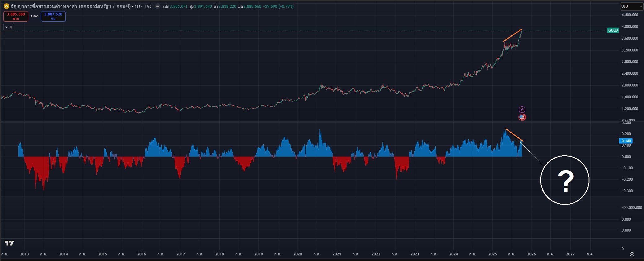Click the -0.200 indicator axis label
The height and width of the screenshot is (261, 644).
tap(627, 179)
